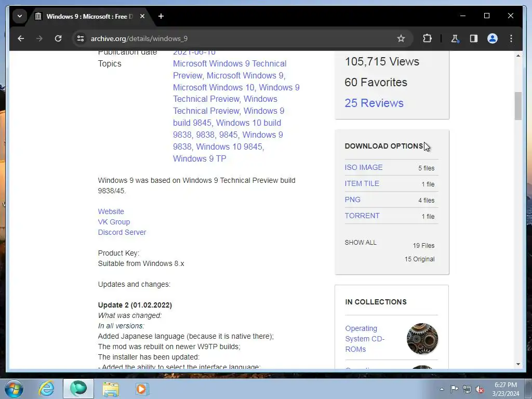Click the Update 2 (01.02.2022) heading
The image size is (532, 399).
pyautogui.click(x=135, y=305)
